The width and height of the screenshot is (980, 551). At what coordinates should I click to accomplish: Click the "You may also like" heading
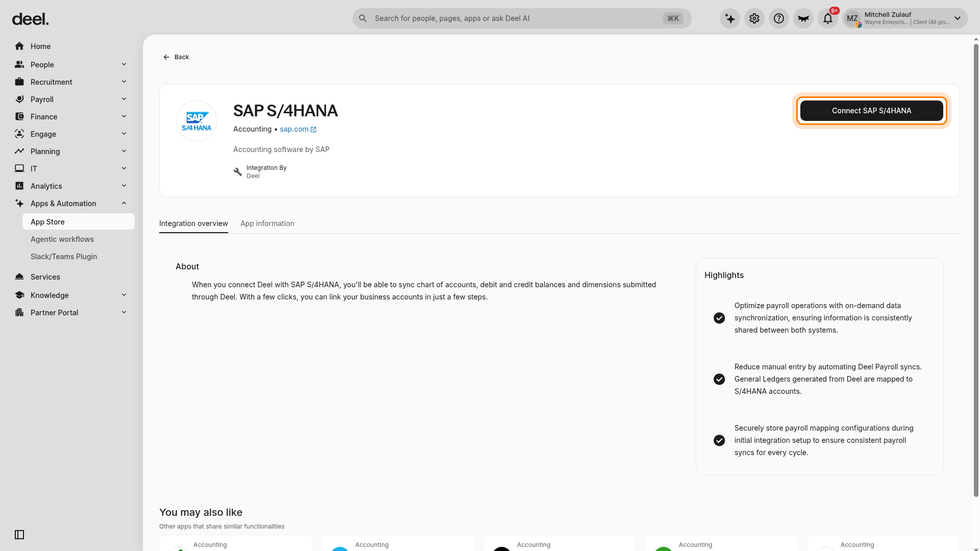coord(201,513)
